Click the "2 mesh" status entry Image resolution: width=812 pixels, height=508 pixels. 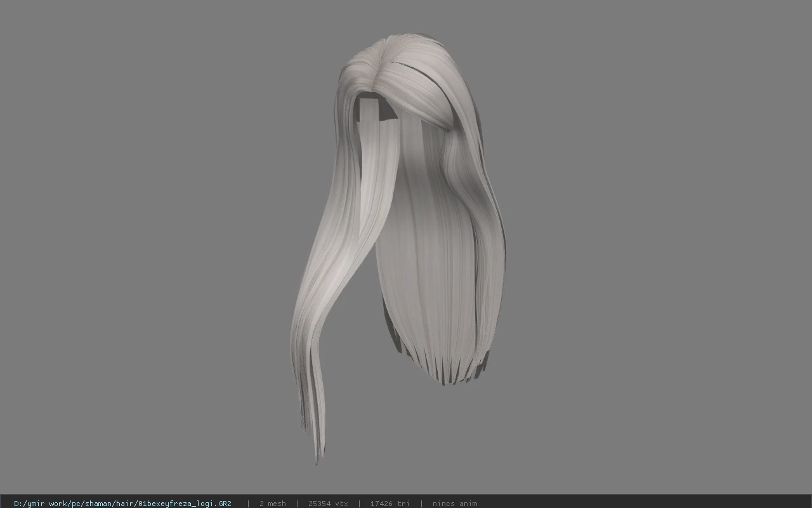coord(273,504)
